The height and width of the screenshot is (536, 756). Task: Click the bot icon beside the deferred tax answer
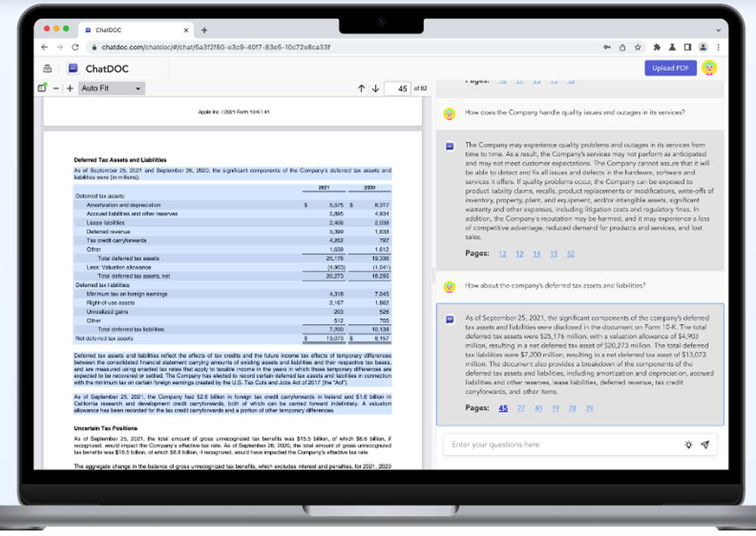tap(450, 319)
